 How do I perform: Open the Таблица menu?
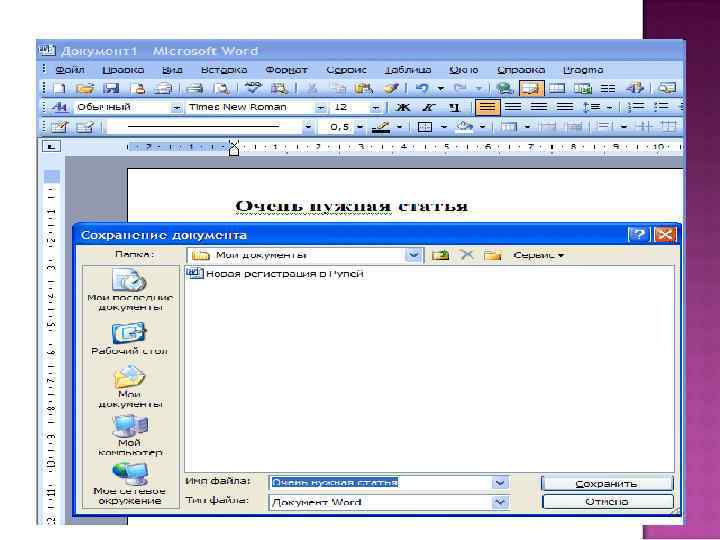408,70
